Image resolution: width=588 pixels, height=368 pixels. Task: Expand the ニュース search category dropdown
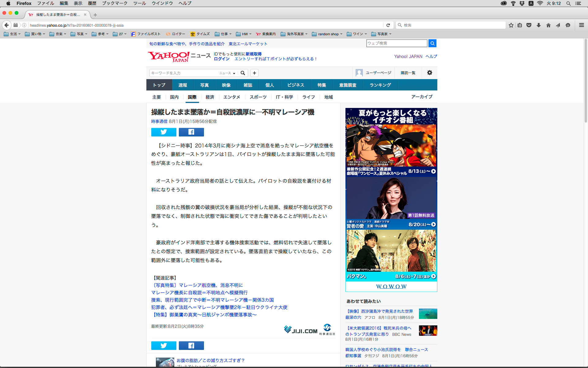click(227, 73)
